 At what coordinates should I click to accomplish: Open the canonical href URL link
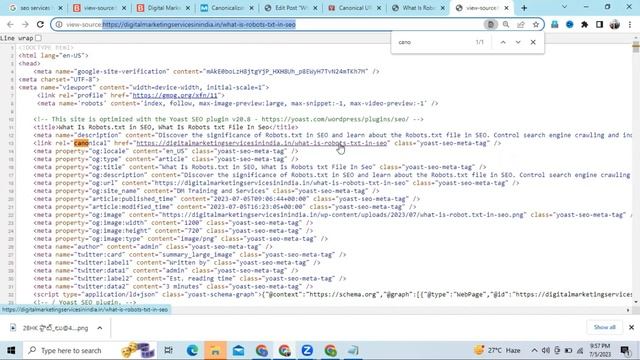point(261,143)
